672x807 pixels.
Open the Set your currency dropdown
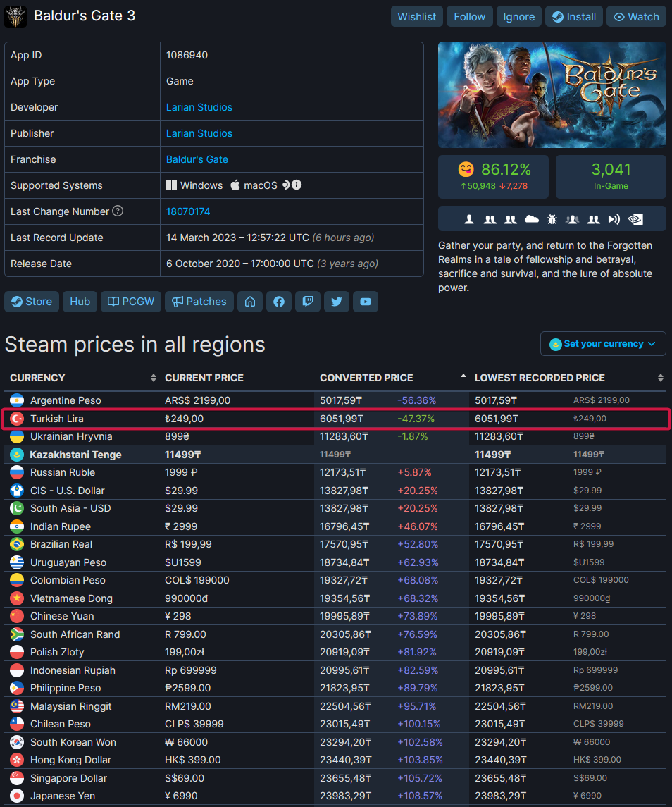[x=603, y=344]
